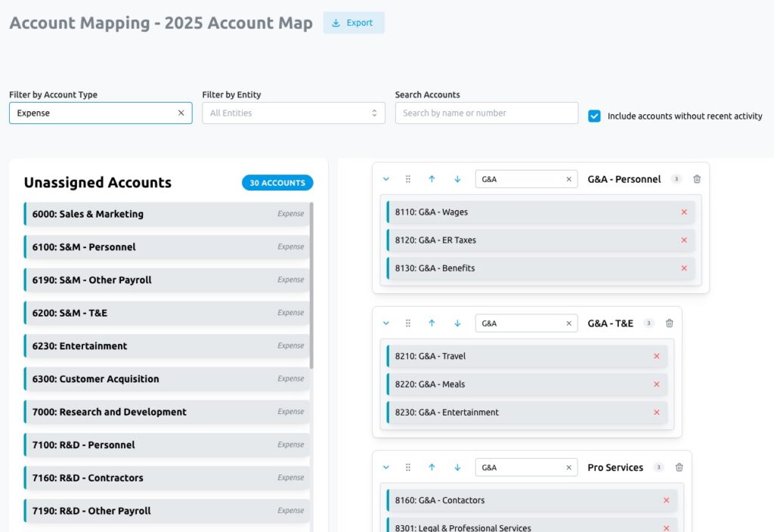This screenshot has width=774, height=532.
Task: Collapse the Pro Services group chevron
Action: tap(386, 468)
